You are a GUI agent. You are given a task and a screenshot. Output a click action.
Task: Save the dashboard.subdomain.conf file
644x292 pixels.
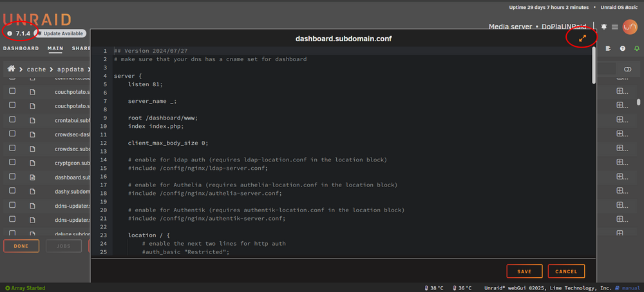pyautogui.click(x=524, y=271)
